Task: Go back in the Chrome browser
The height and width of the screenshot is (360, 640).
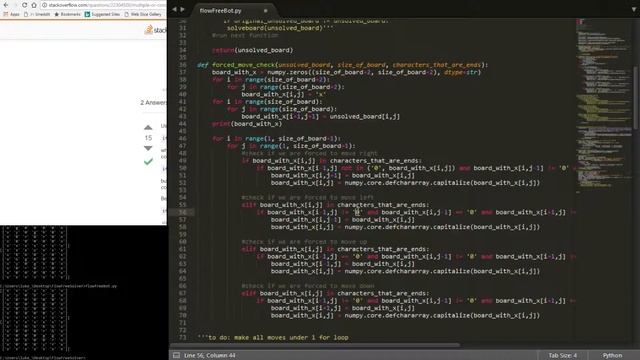Action: tap(6, 5)
